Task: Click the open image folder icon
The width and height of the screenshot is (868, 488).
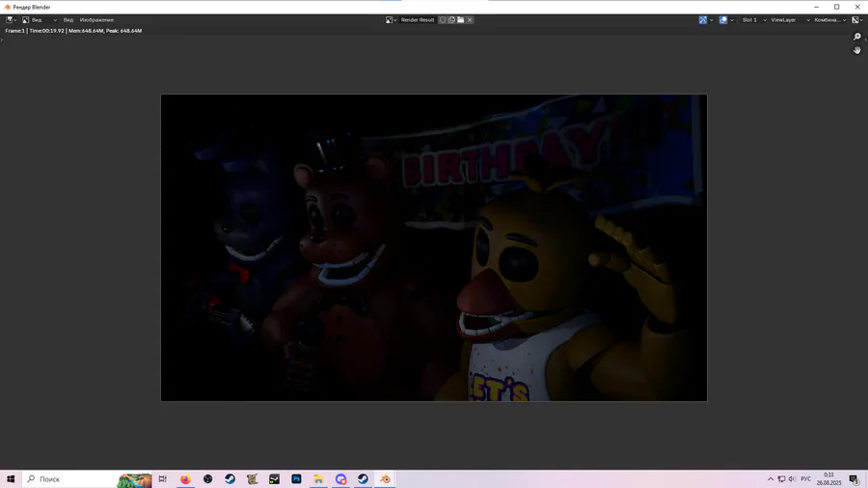Action: 461,20
